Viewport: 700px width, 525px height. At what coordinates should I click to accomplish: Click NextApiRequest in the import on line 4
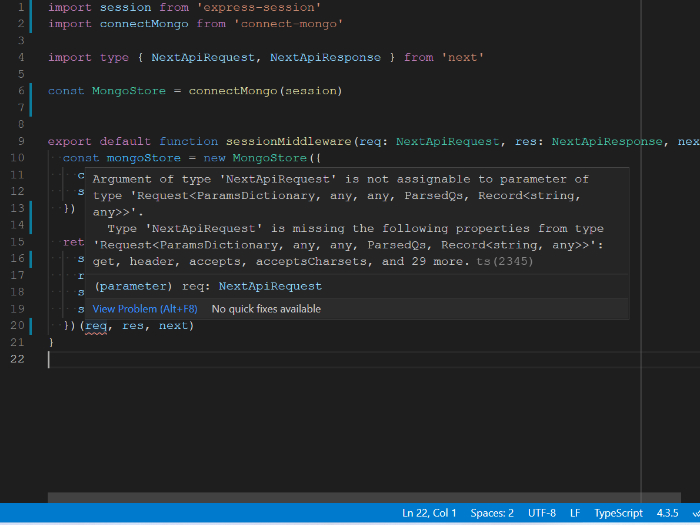tap(203, 58)
